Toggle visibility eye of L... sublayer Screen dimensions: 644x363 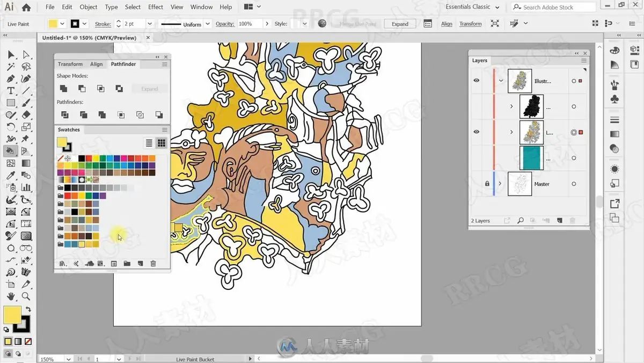477,132
